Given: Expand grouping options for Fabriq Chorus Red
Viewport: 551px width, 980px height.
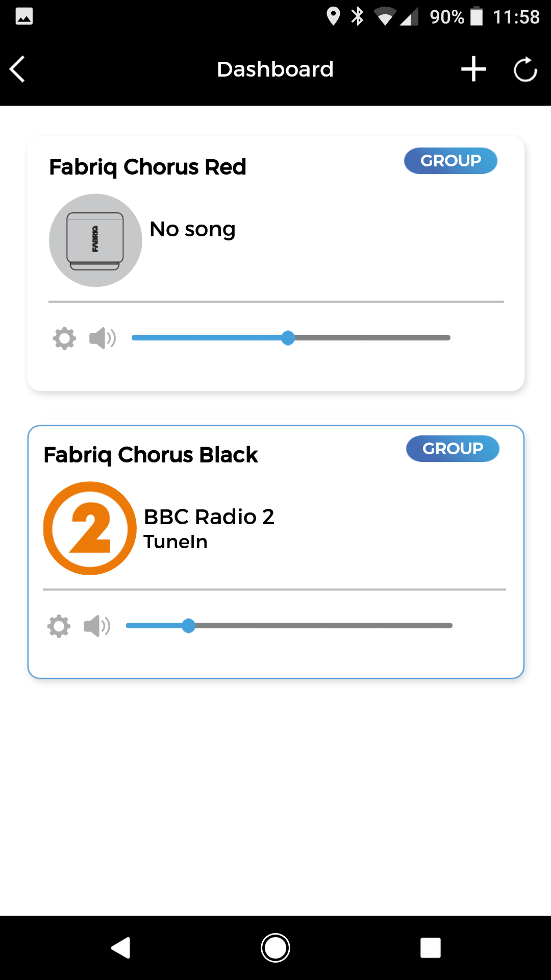Looking at the screenshot, I should 450,160.
